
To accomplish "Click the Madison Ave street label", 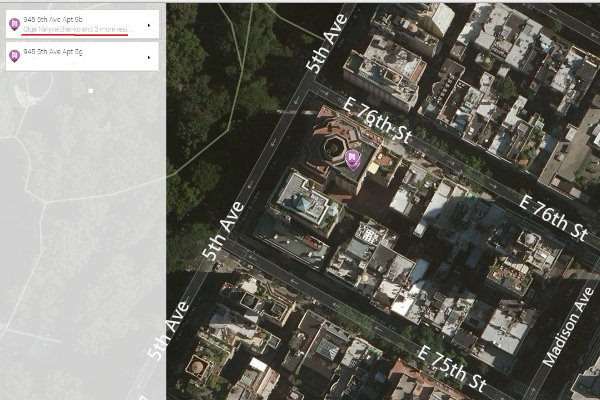I will pos(568,327).
